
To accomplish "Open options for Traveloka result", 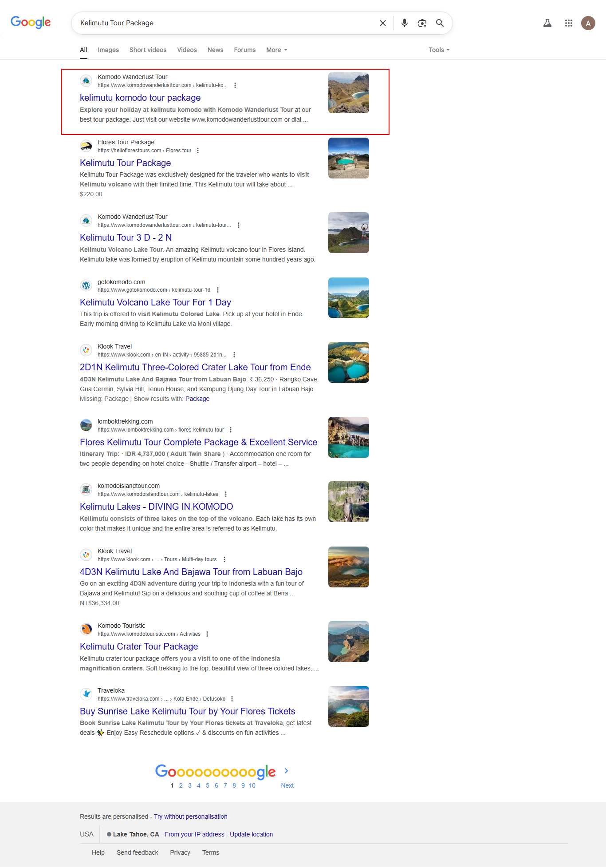I will 232,699.
